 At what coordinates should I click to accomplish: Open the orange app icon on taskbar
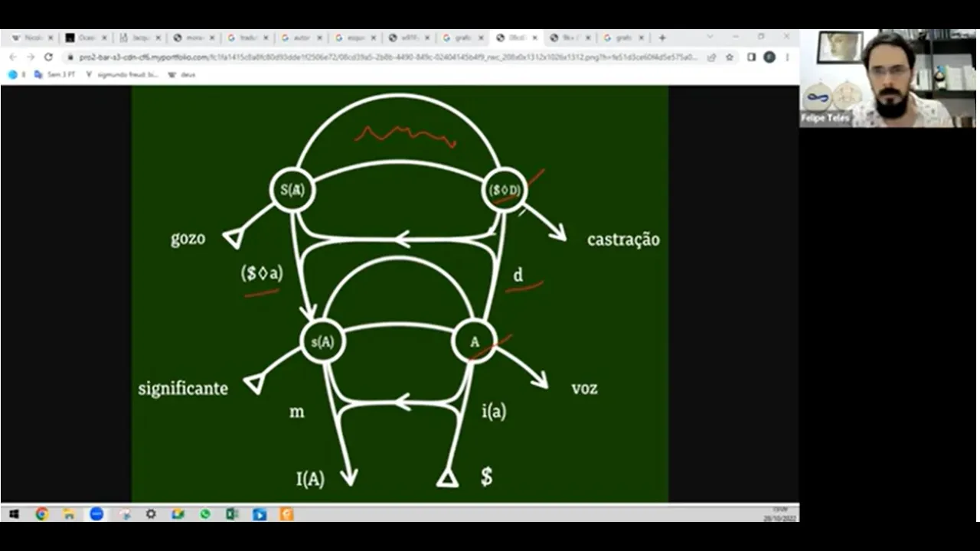(286, 514)
